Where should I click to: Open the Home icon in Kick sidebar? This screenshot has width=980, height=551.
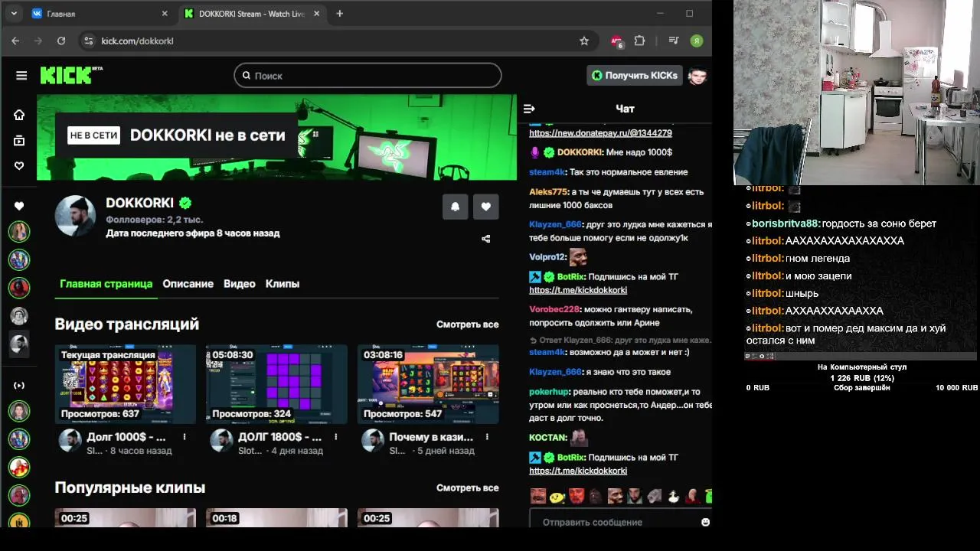[x=19, y=115]
